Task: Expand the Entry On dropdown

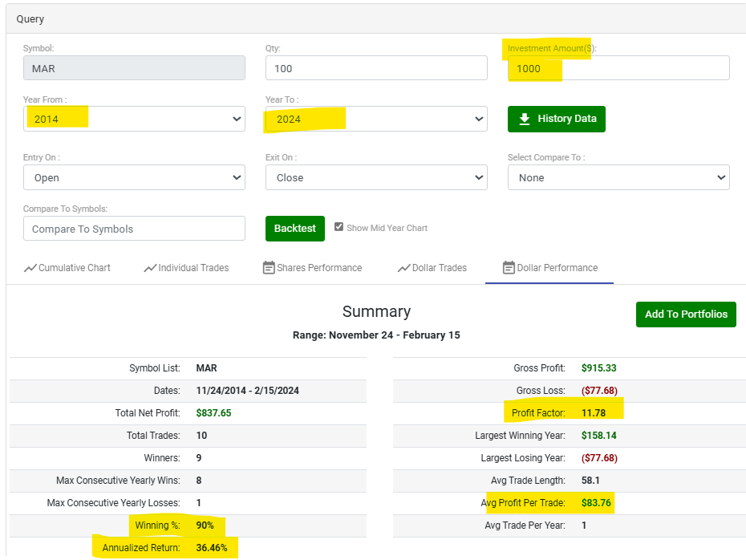Action: tap(134, 177)
